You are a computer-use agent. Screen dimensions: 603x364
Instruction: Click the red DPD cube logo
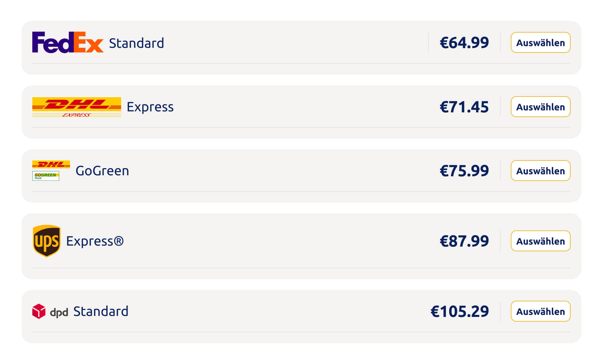pyautogui.click(x=39, y=311)
